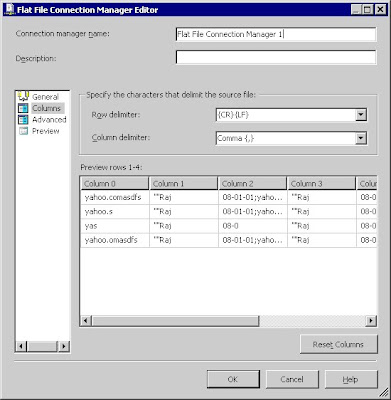Click the page list left scroll arrow
The image size is (391, 400).
(x=21, y=346)
